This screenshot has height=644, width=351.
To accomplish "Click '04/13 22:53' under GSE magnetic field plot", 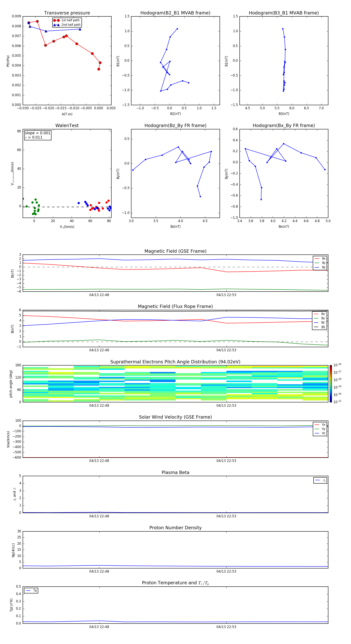I will pyautogui.click(x=226, y=295).
